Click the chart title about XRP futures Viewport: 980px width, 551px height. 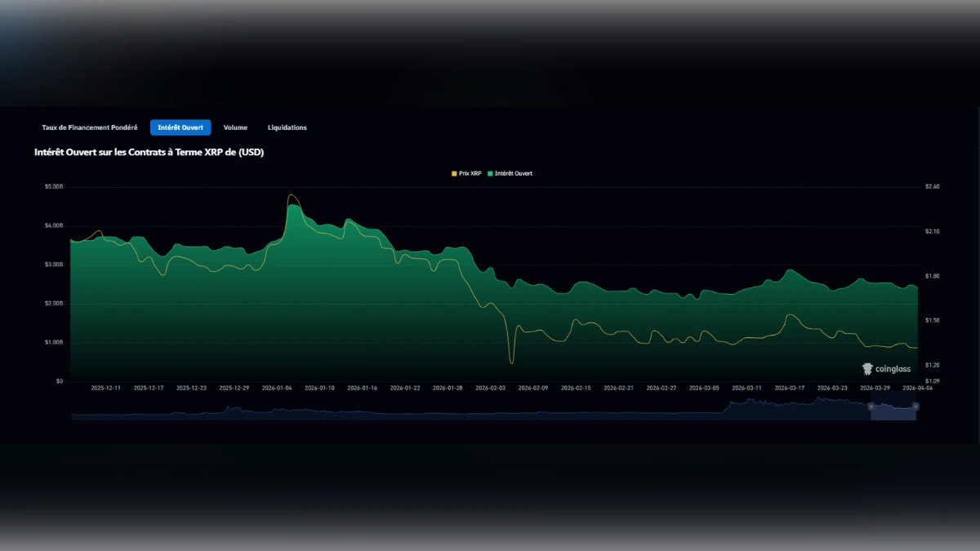tap(148, 152)
